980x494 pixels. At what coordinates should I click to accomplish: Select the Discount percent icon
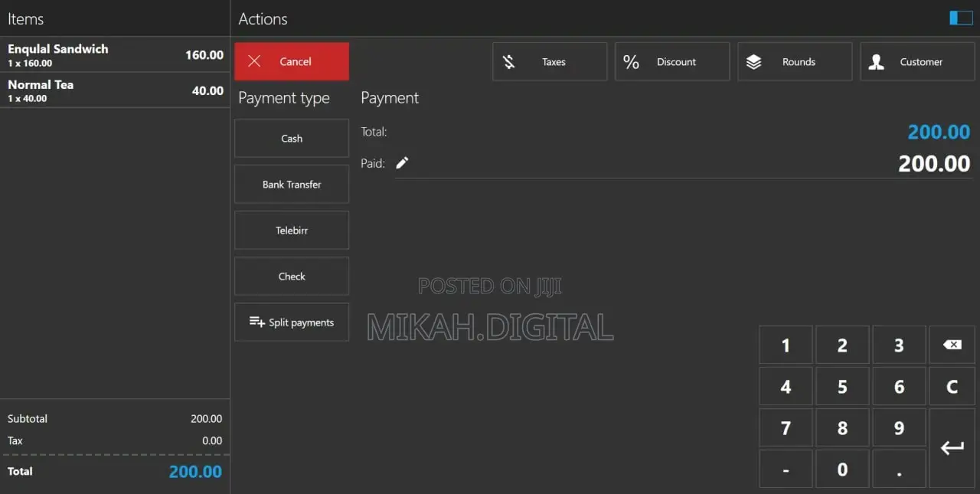tap(632, 61)
